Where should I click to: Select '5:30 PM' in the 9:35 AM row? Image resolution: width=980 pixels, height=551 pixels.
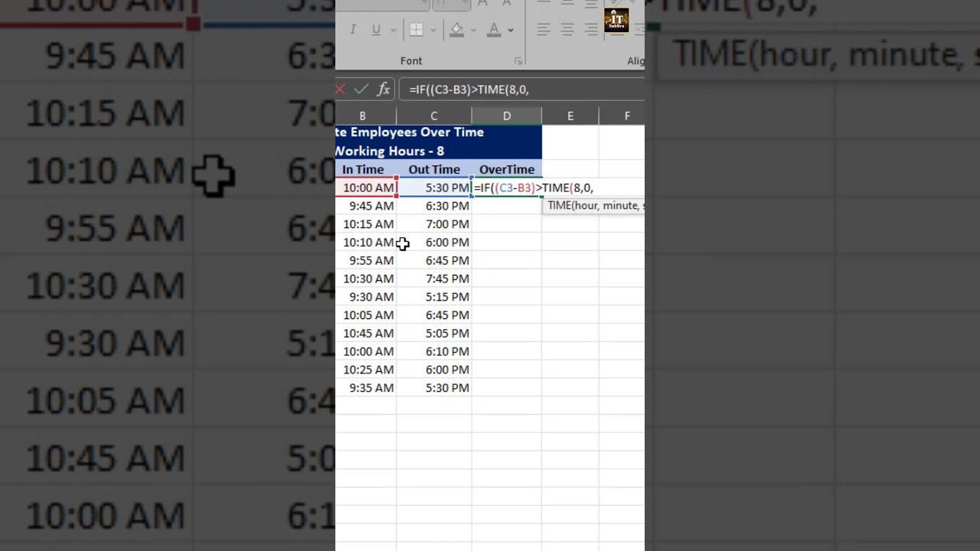pos(433,388)
